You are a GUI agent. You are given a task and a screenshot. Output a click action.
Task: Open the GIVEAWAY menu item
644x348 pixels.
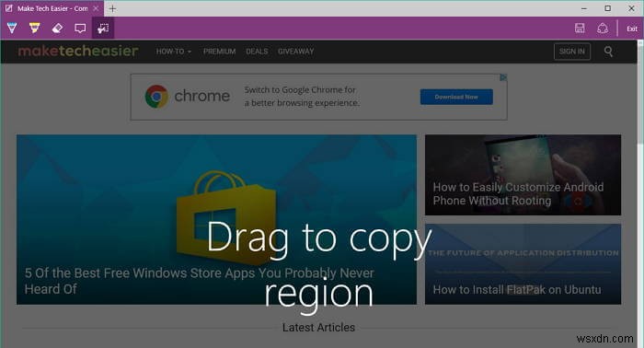click(295, 52)
